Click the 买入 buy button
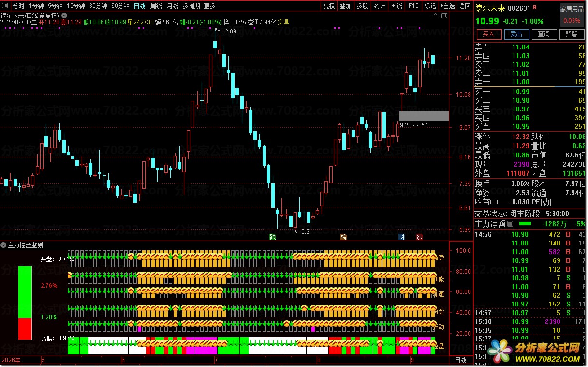588x367 pixels. point(489,34)
